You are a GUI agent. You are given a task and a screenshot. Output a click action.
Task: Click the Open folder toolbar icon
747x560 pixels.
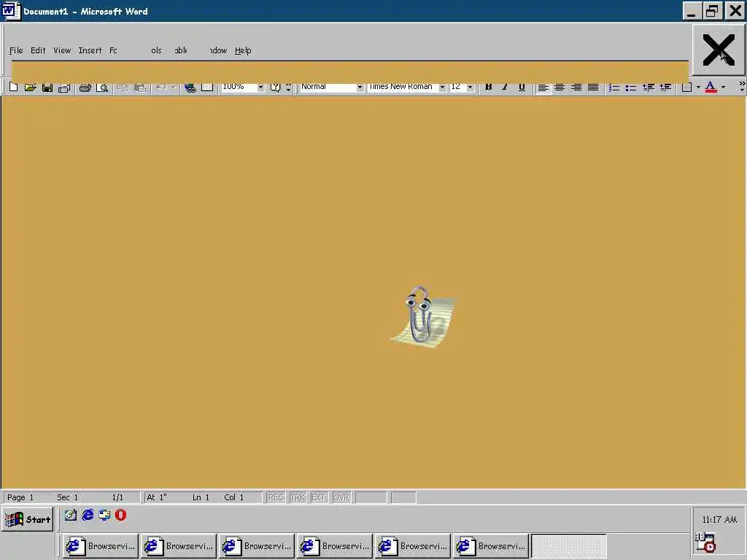point(30,87)
